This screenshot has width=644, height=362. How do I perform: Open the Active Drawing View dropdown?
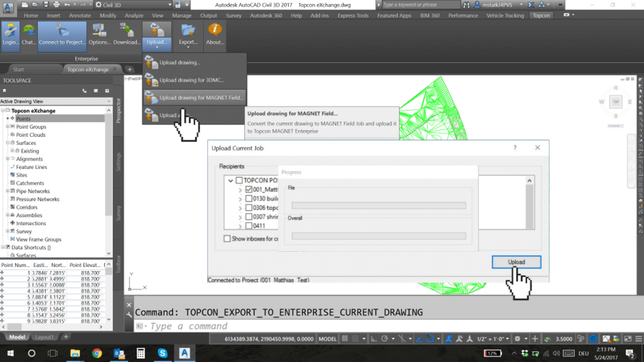click(56, 101)
